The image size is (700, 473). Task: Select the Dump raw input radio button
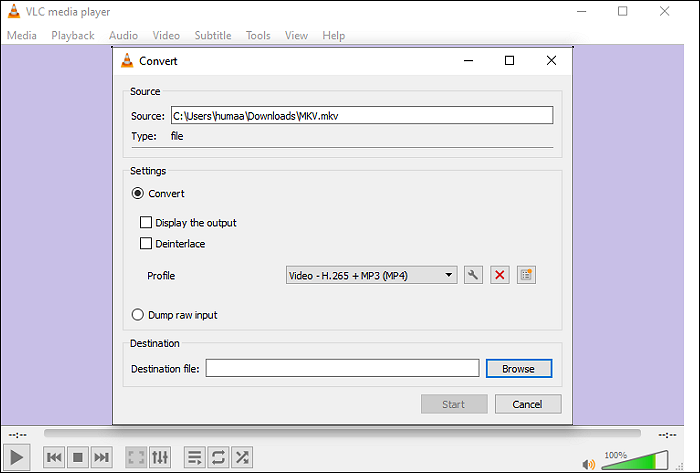pos(139,315)
